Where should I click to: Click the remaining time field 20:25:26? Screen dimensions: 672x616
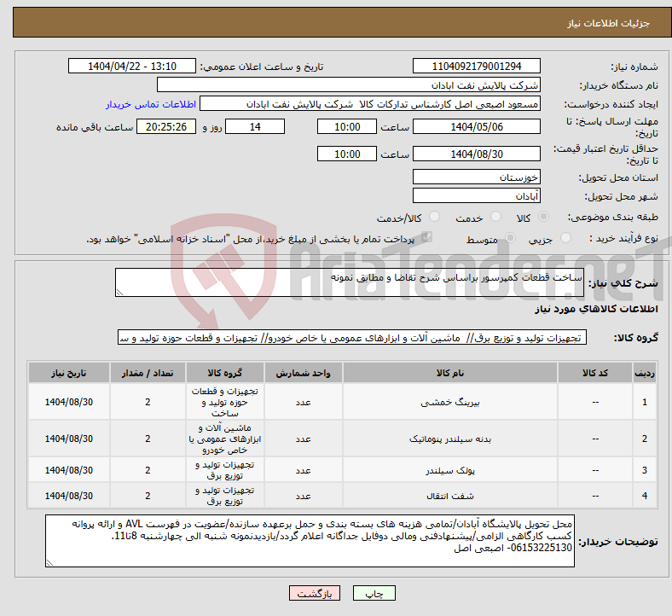coord(166,127)
